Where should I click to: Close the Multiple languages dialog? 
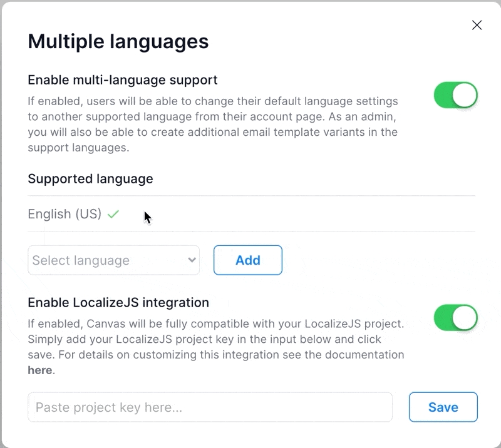coord(477,25)
